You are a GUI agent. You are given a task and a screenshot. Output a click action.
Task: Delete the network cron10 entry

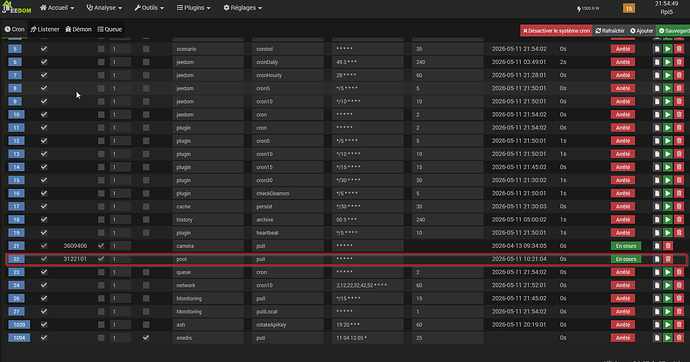point(679,285)
